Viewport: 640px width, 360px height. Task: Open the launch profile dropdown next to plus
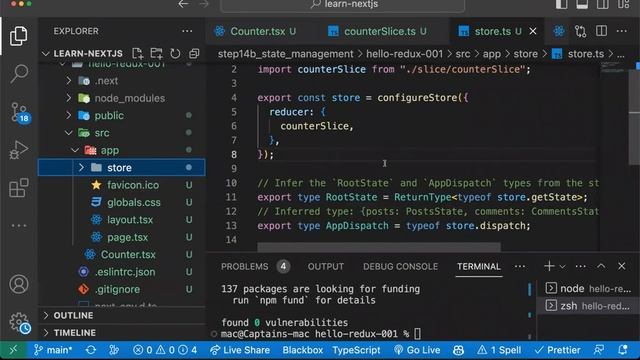(x=563, y=266)
